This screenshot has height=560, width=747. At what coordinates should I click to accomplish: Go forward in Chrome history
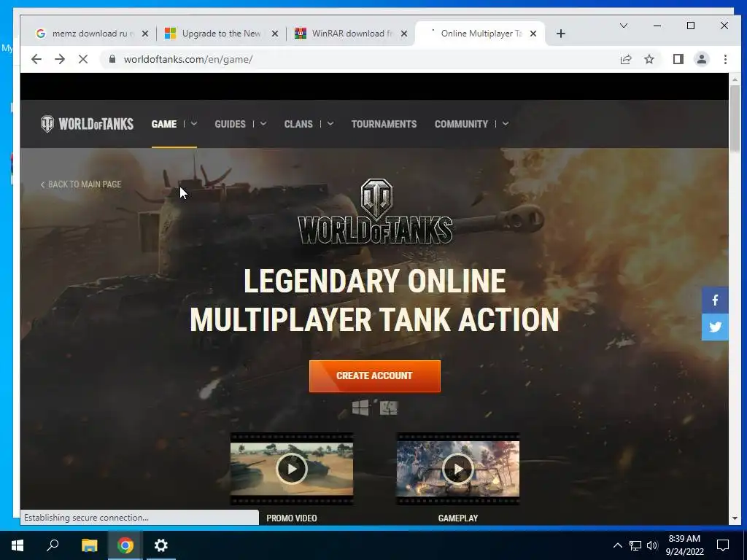pyautogui.click(x=60, y=59)
